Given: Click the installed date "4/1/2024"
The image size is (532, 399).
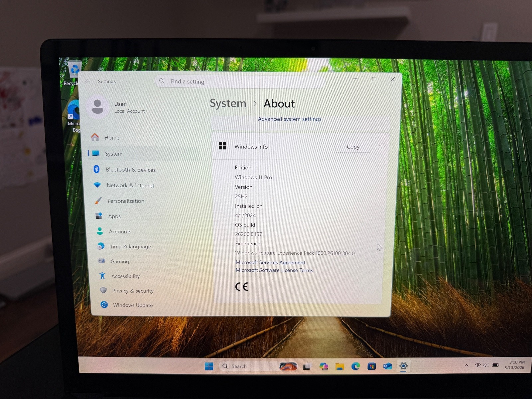Looking at the screenshot, I should click(245, 215).
